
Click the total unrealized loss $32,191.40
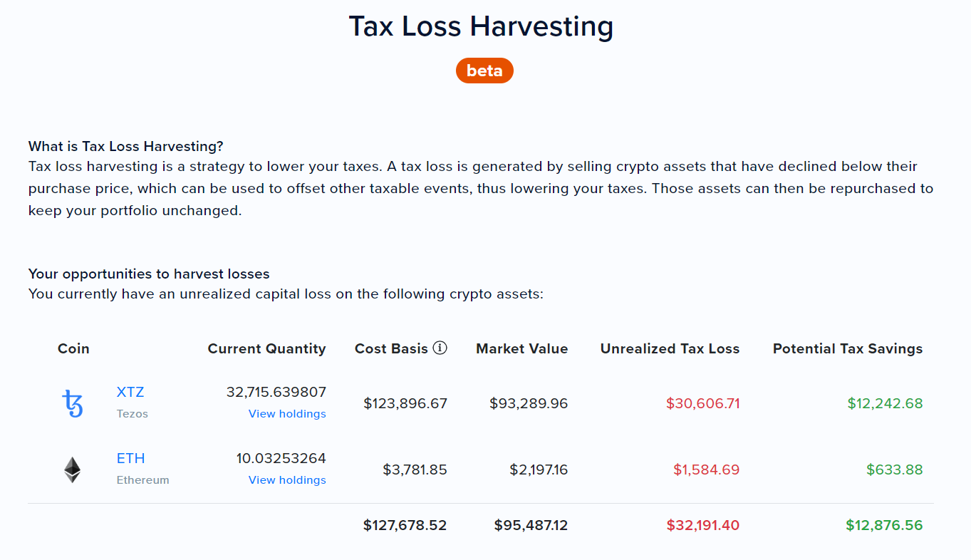pyautogui.click(x=703, y=525)
